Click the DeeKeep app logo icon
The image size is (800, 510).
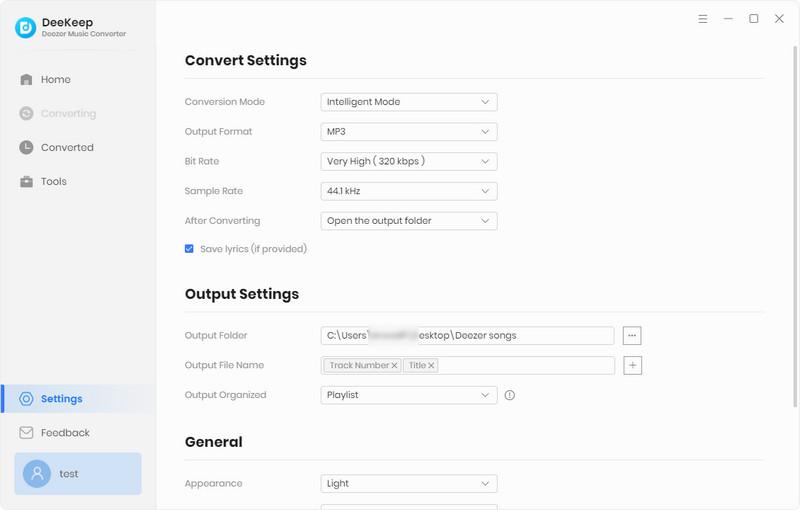click(25, 28)
